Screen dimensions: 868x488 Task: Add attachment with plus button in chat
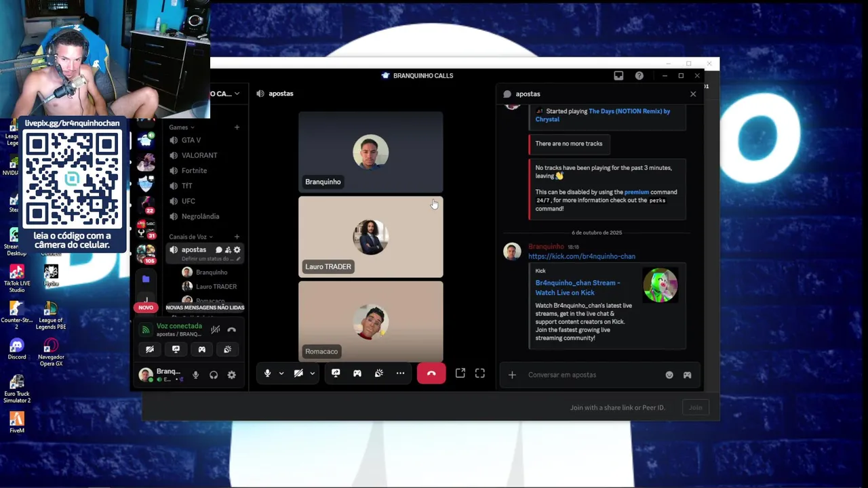click(512, 375)
